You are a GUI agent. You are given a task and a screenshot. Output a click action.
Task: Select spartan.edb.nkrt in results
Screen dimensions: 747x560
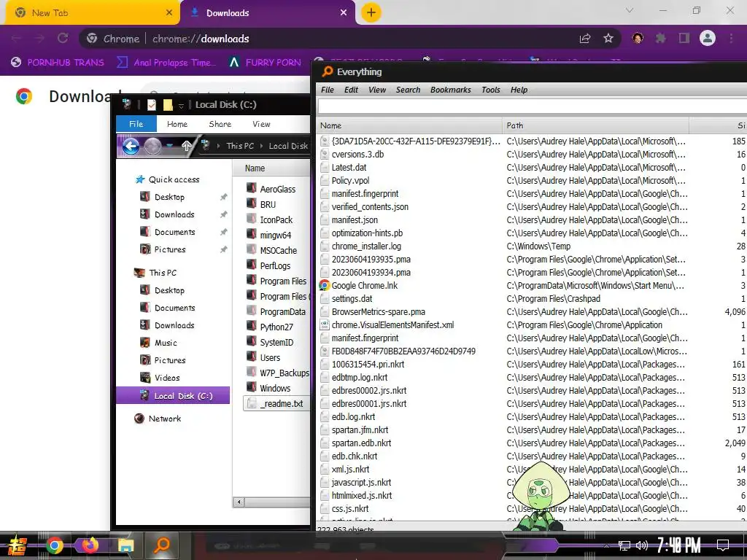tap(361, 443)
